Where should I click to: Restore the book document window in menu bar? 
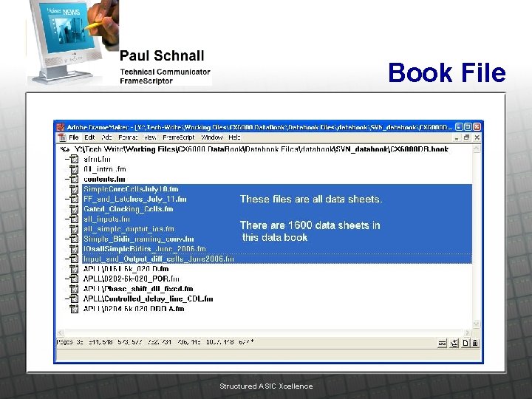[x=466, y=137]
